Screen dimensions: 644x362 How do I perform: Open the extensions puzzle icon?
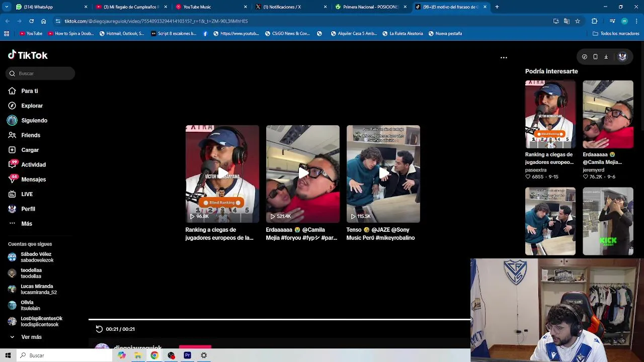tap(595, 21)
